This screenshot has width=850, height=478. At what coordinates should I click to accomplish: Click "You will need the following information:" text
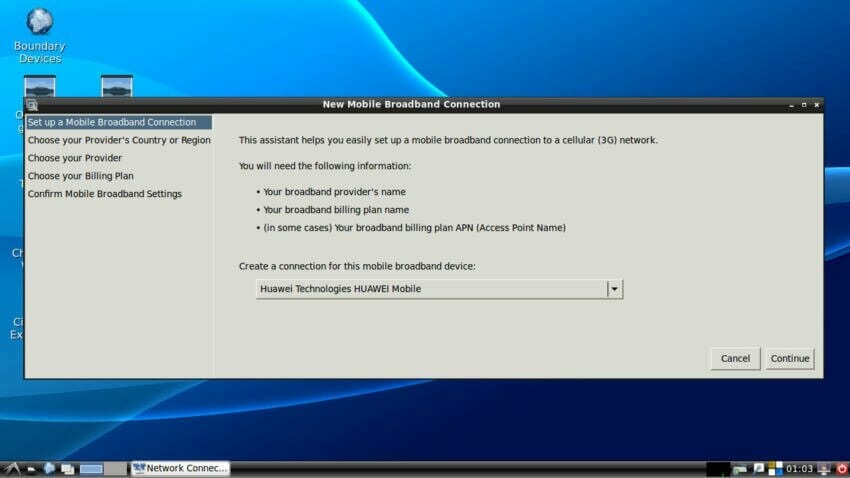325,166
